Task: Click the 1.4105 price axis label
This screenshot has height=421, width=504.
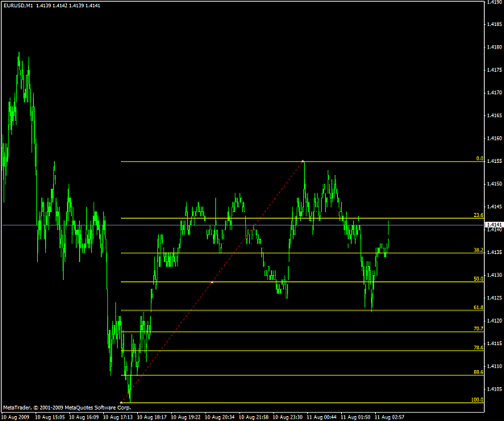Action: pos(494,389)
